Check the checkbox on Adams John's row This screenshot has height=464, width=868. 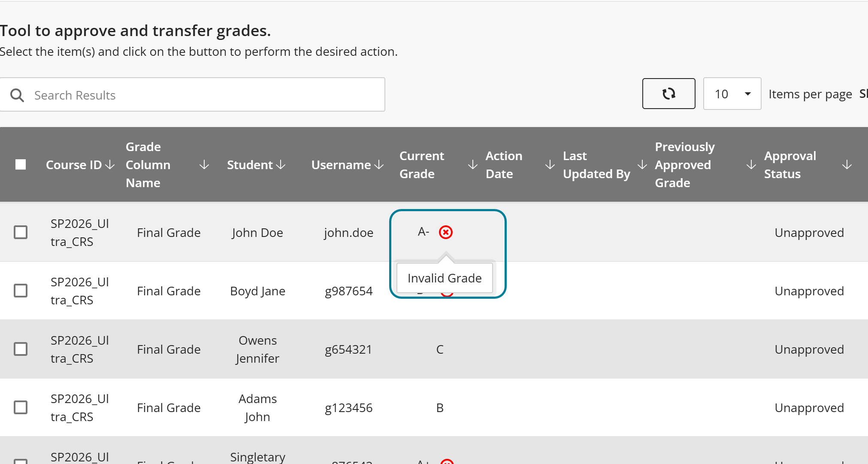[x=21, y=407]
